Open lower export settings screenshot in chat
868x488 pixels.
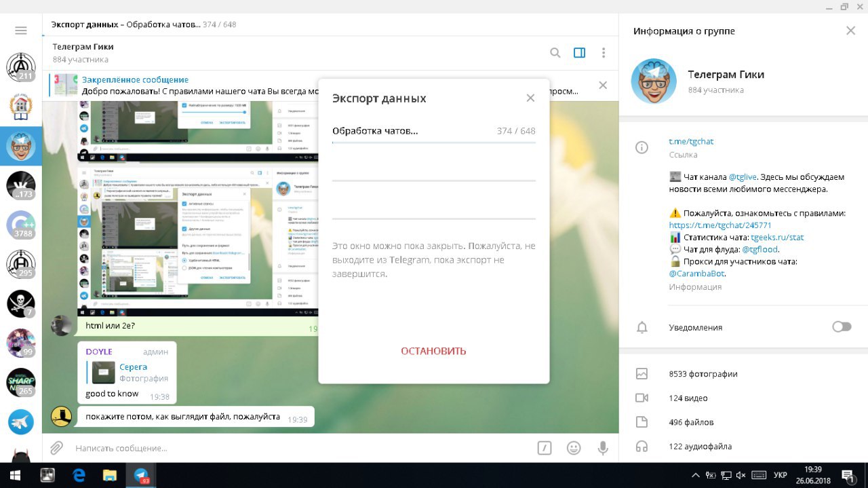coord(197,242)
